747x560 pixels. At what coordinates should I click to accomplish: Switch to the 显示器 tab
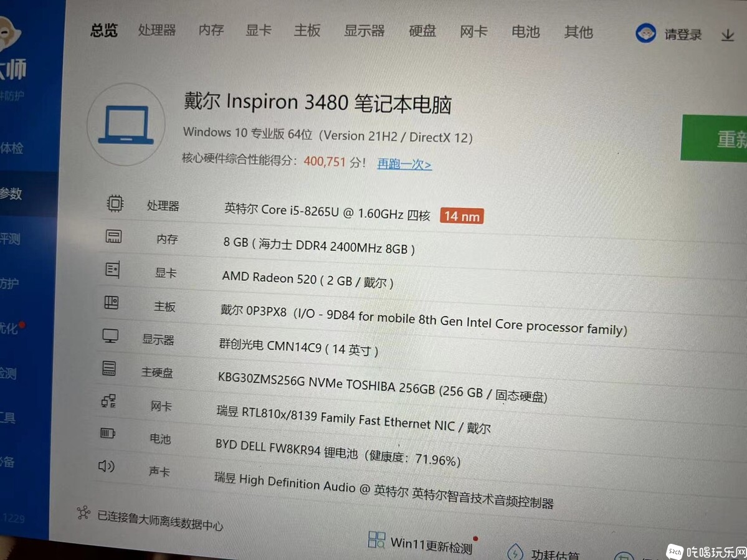point(364,31)
